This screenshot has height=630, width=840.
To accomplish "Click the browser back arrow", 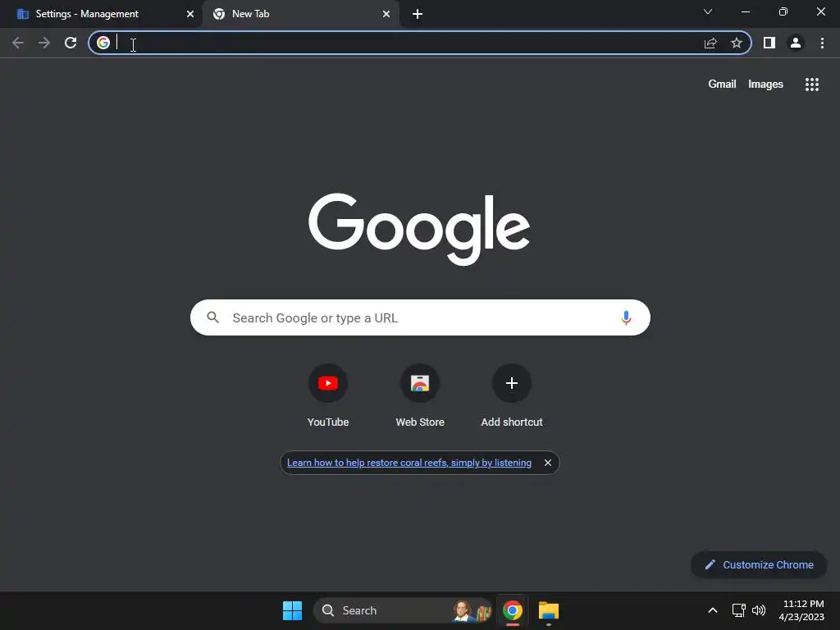I will (18, 43).
